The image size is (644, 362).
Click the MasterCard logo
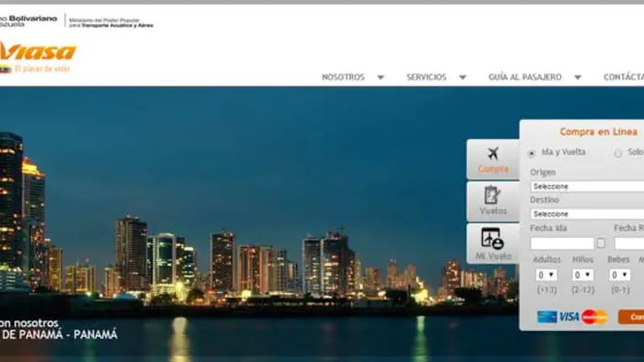pyautogui.click(x=594, y=317)
